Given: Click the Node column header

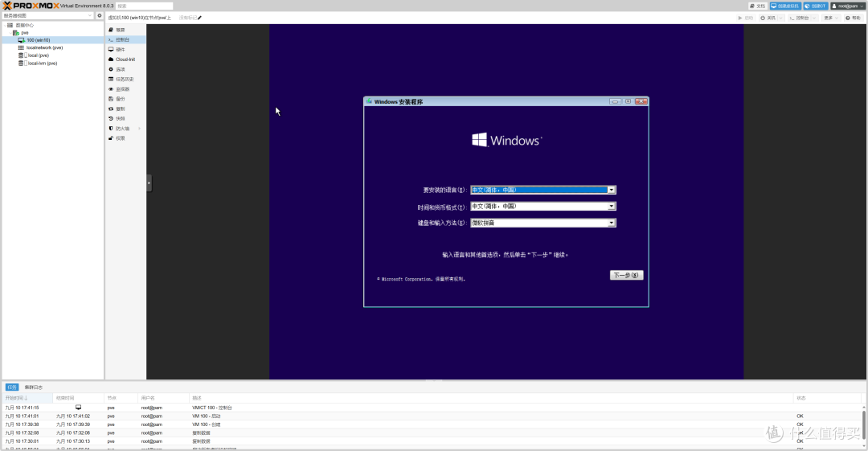Looking at the screenshot, I should (x=120, y=399).
